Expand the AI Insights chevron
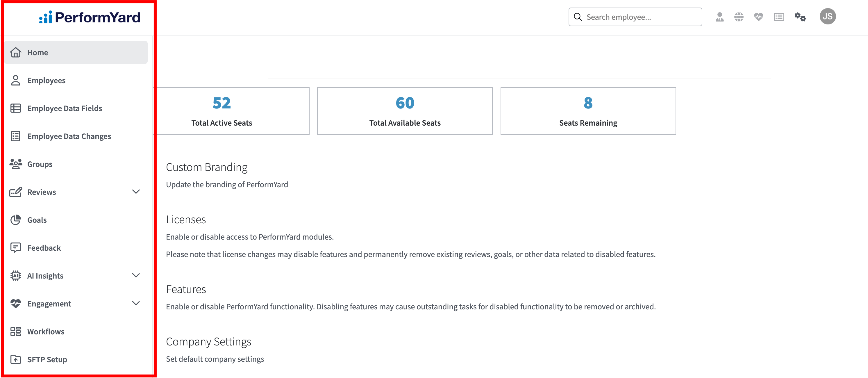Screen dimensions: 868x378 [136, 276]
